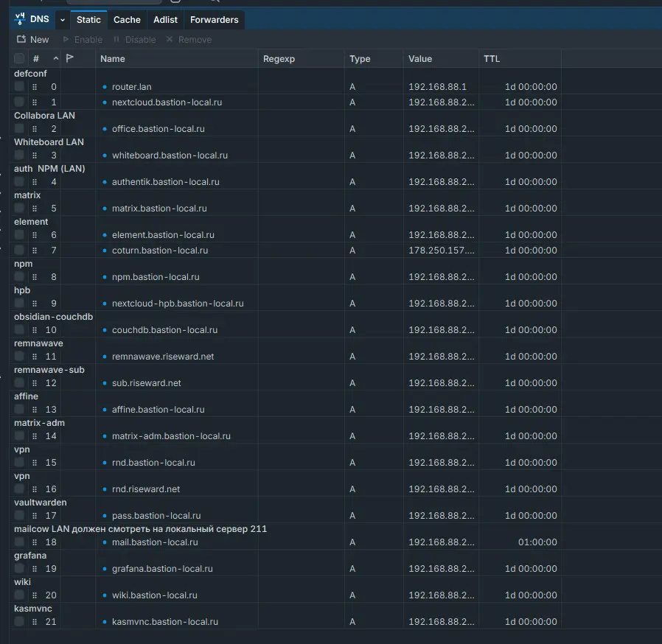The image size is (662, 644).
Task: Click drag handle icon of row 6
Action: click(35, 235)
